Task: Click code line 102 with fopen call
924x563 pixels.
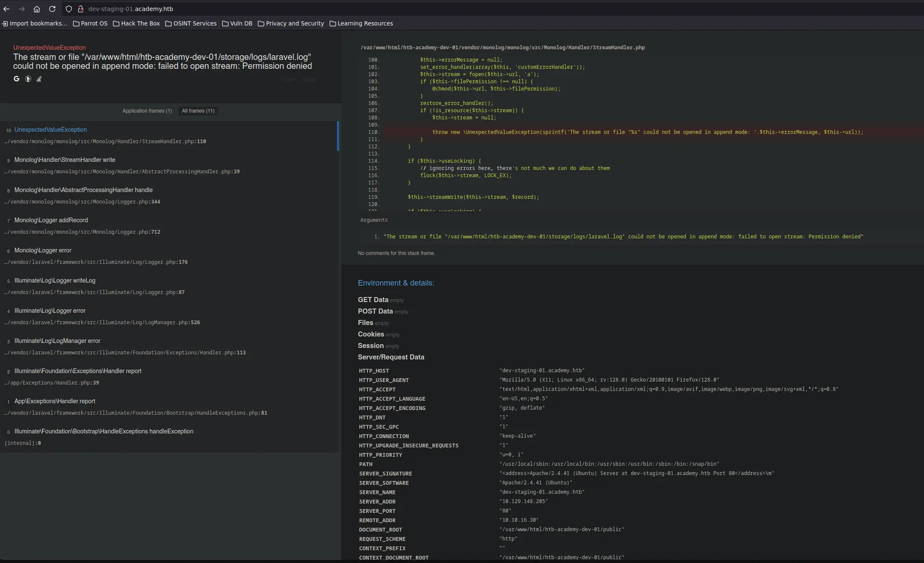Action: click(480, 74)
